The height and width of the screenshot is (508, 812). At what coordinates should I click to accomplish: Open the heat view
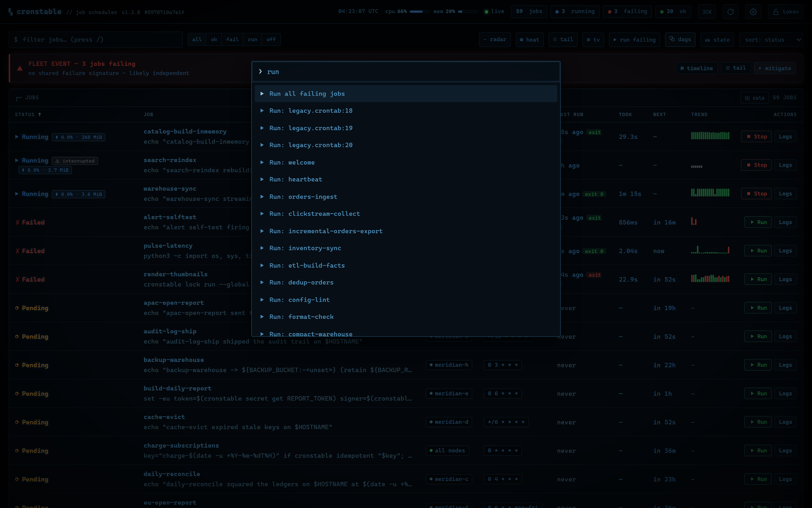(x=529, y=40)
